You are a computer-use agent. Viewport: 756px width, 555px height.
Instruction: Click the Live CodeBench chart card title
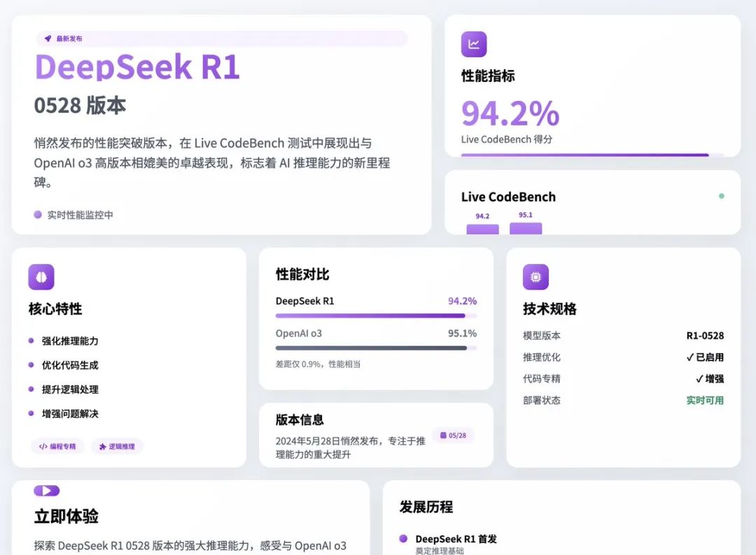click(x=508, y=197)
